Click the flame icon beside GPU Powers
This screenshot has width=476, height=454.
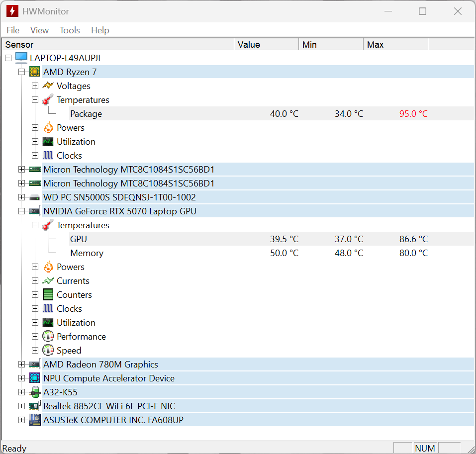pyautogui.click(x=48, y=267)
